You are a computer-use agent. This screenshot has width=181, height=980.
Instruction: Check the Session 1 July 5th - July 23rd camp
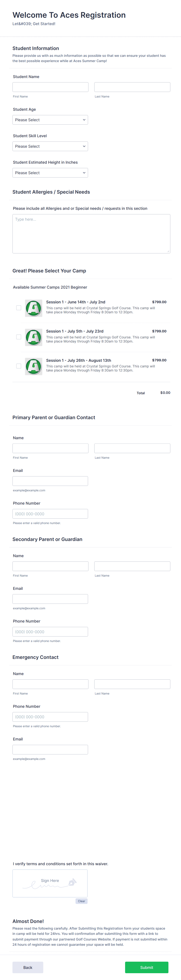18,337
